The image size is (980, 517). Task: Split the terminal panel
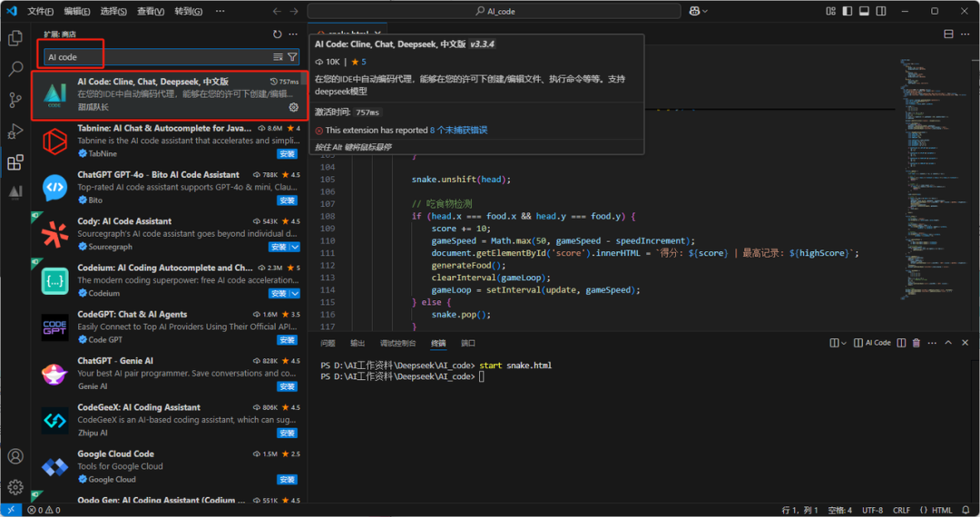click(901, 343)
